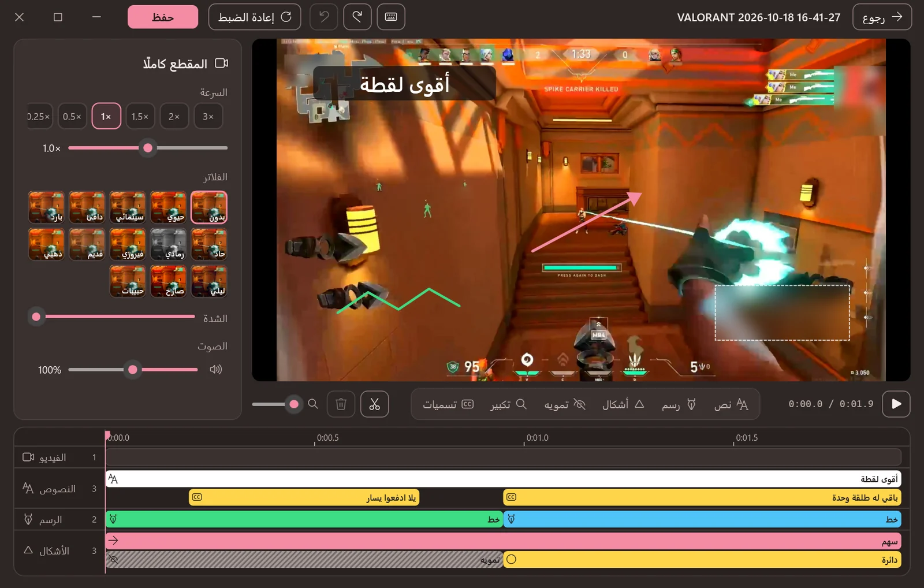Set speed to 0.25×
Image resolution: width=924 pixels, height=588 pixels.
(40, 116)
